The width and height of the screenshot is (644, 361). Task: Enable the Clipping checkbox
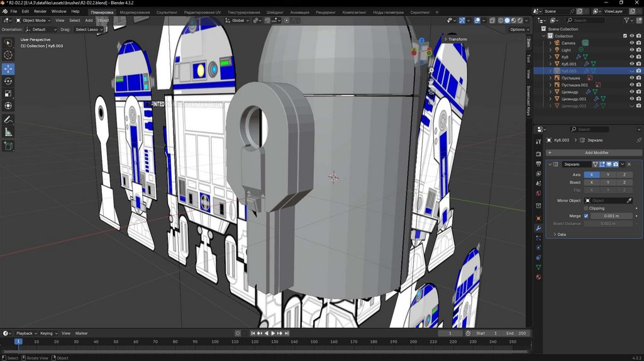click(x=586, y=208)
